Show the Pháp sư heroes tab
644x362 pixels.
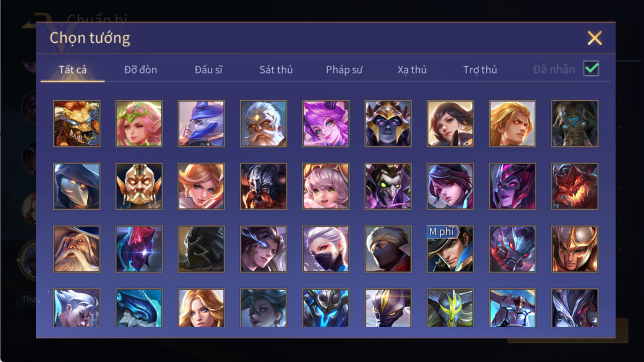[344, 70]
